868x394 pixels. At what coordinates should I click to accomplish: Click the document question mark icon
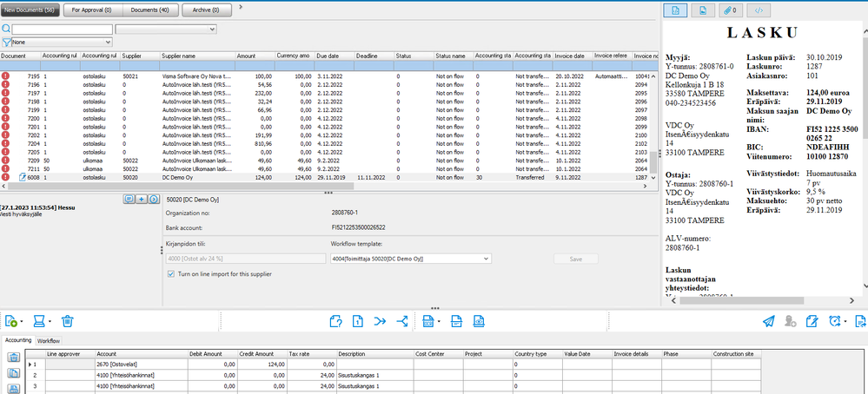[335, 321]
